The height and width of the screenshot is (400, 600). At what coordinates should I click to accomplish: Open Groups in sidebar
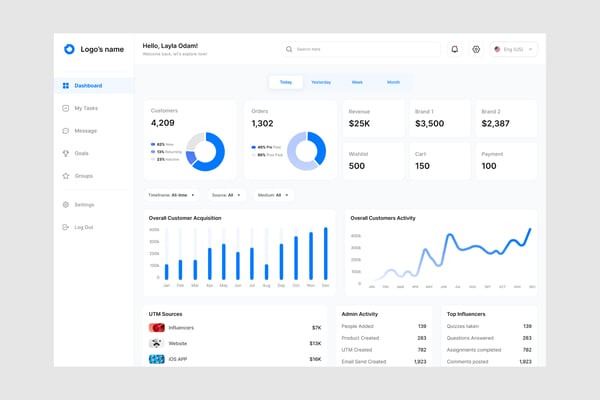[x=94, y=176]
